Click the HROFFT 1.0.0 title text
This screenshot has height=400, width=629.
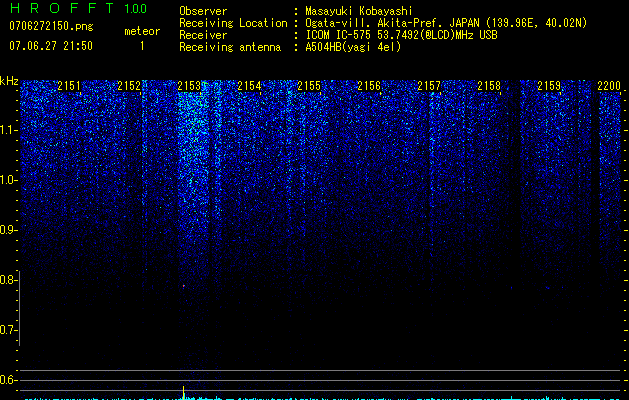[78, 8]
